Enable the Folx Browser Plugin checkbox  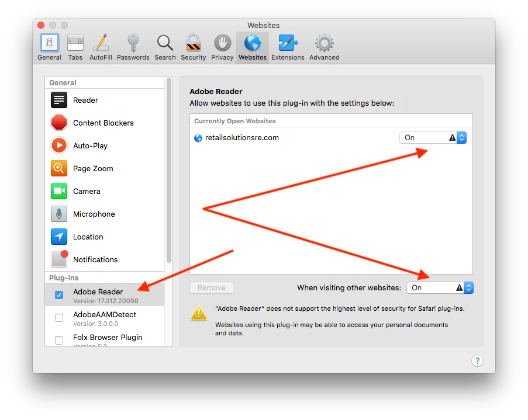pyautogui.click(x=59, y=341)
